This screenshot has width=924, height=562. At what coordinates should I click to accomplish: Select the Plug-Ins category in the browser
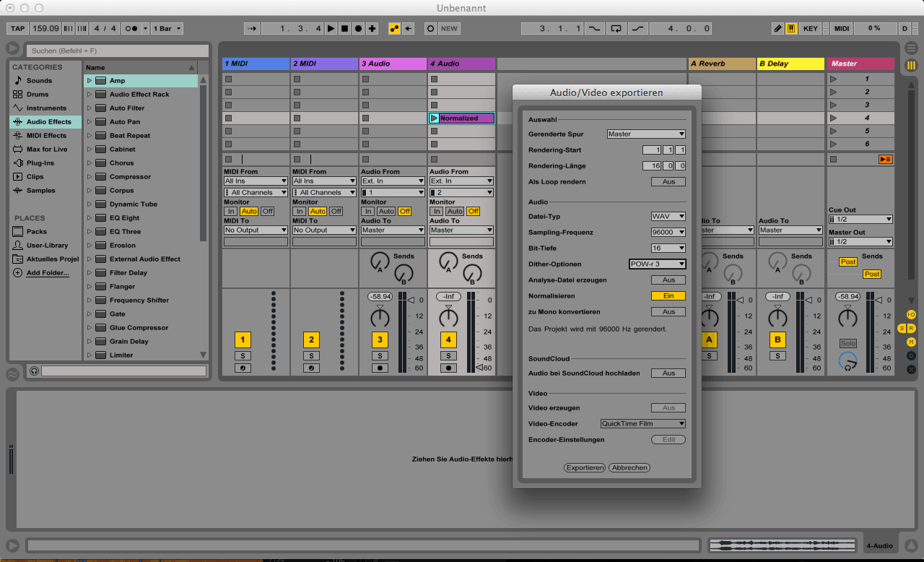[40, 163]
